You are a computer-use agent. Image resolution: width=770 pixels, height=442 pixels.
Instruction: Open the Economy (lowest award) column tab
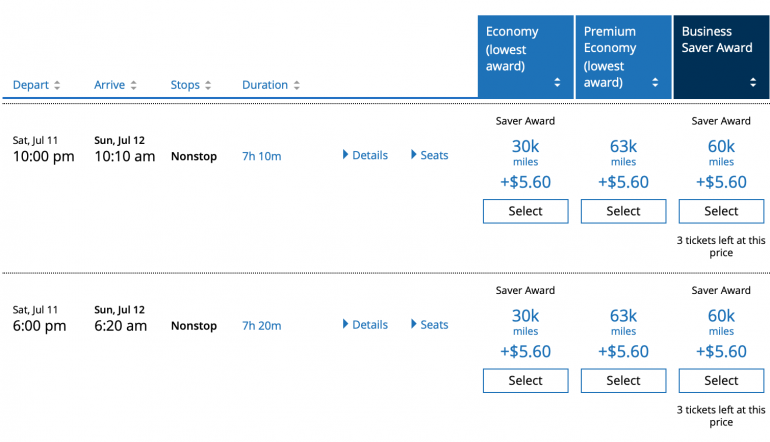point(513,49)
